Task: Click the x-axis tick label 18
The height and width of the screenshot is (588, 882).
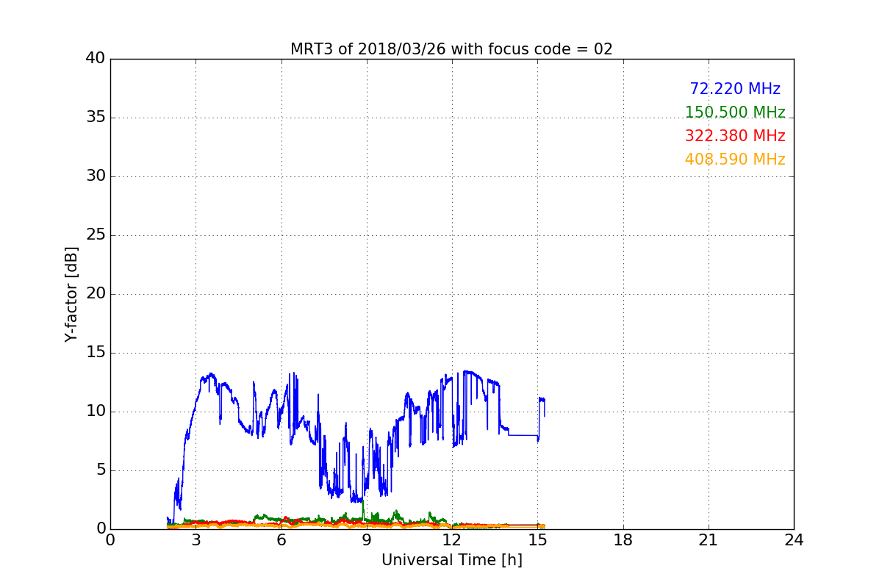Action: (x=623, y=540)
